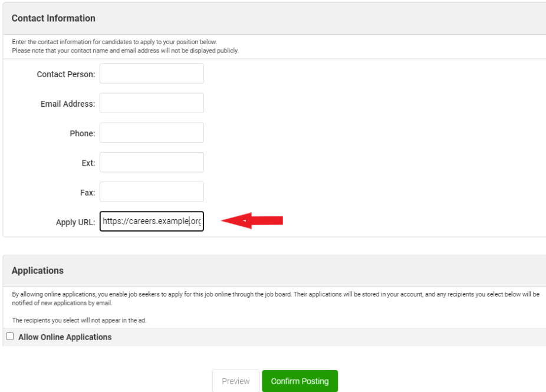Focus the Email Address text box
Viewport: 546px width, 392px height.
tap(152, 103)
